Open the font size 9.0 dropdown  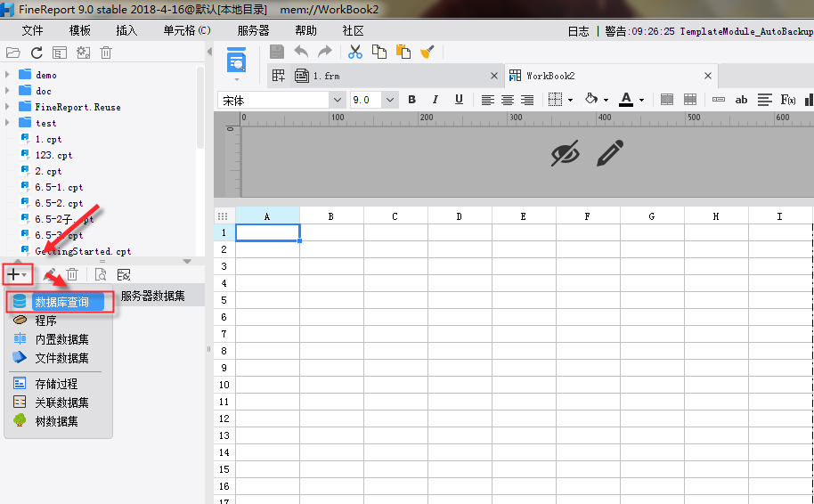point(390,100)
